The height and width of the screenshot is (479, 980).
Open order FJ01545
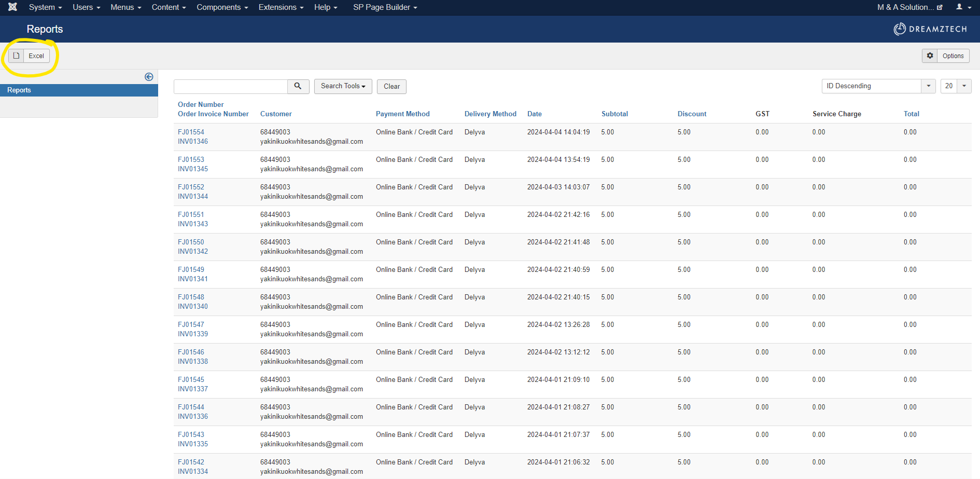[x=191, y=379]
